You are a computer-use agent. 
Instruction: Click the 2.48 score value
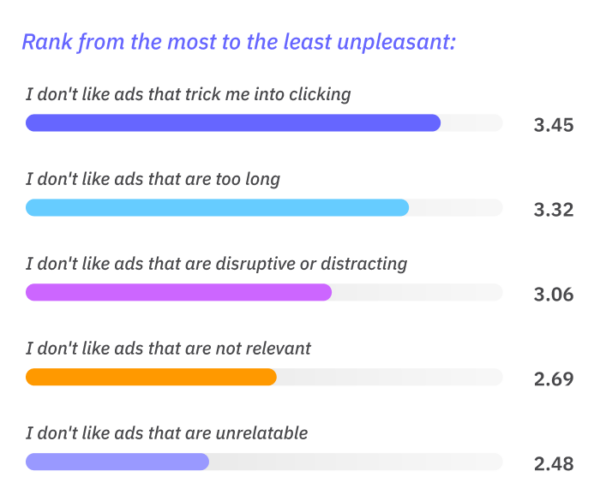[554, 464]
